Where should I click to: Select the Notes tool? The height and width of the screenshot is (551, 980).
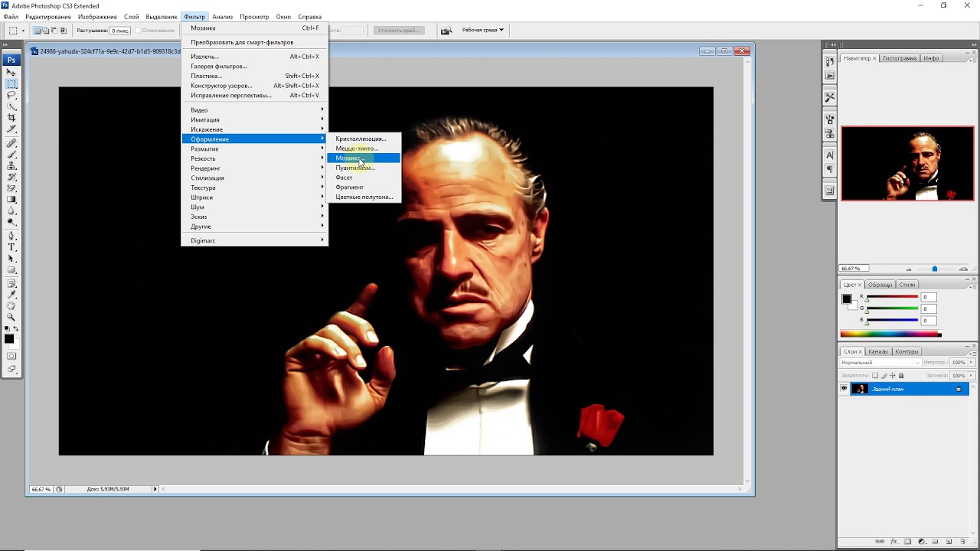click(11, 283)
